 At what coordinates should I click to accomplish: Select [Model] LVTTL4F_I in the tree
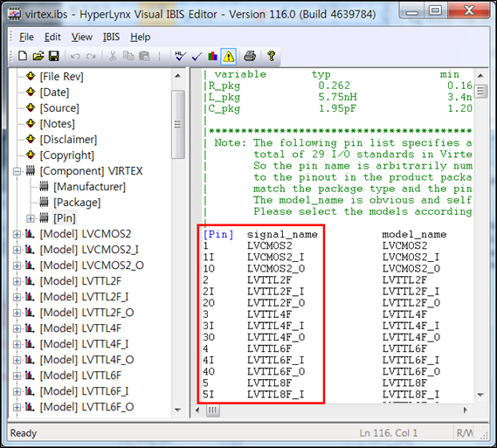[84, 344]
